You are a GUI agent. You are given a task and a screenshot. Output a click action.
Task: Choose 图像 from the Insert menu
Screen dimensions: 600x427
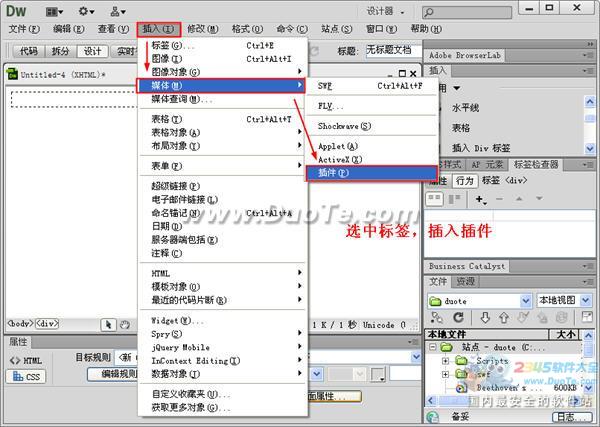[222, 59]
